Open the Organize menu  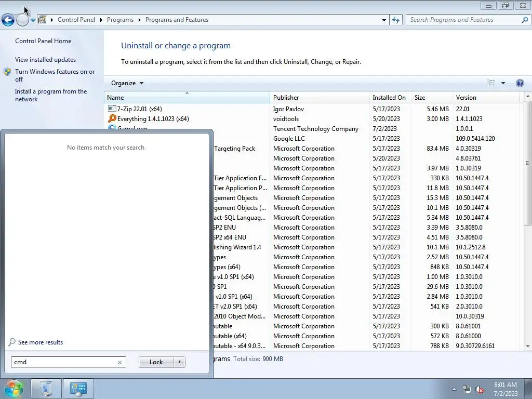coord(127,83)
